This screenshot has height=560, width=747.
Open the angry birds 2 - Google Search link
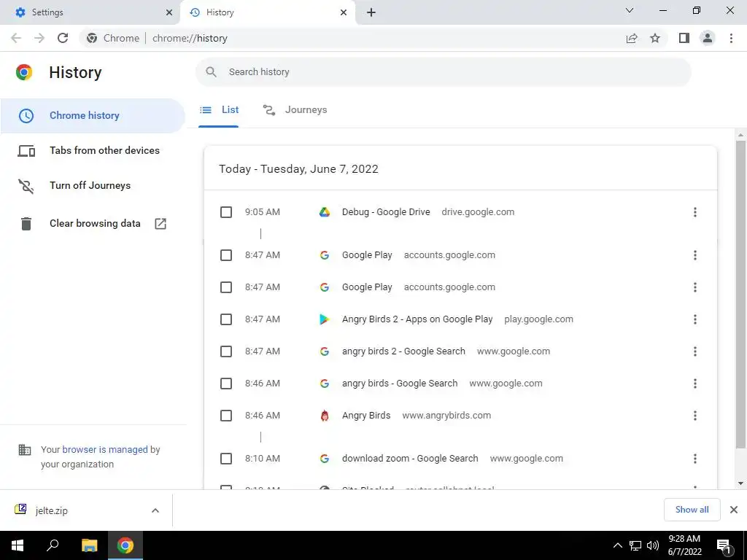(x=403, y=351)
